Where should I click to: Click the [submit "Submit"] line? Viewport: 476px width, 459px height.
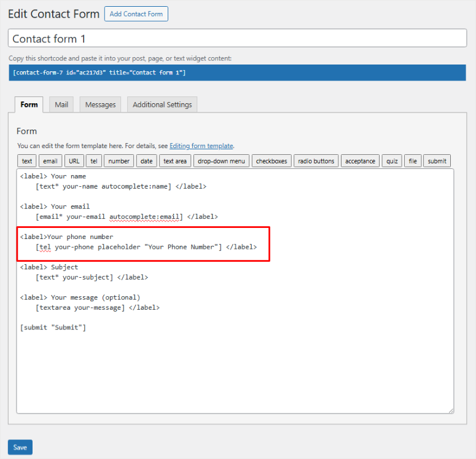(x=53, y=328)
